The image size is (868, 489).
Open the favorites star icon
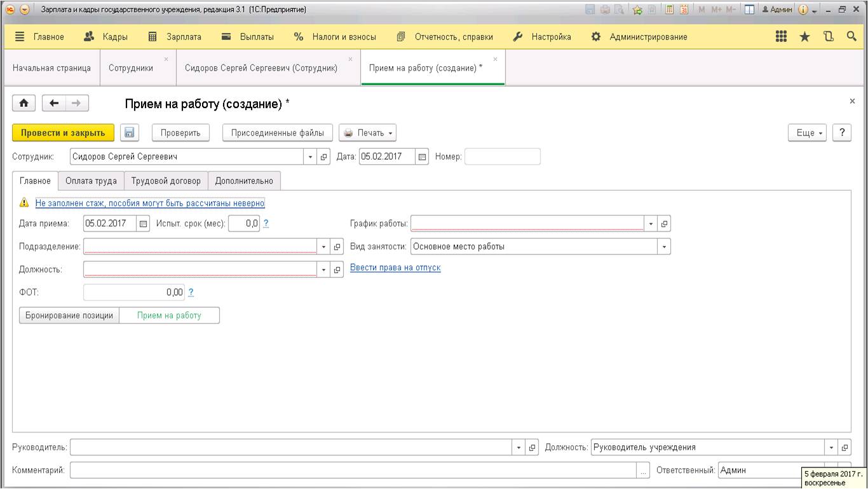(x=804, y=37)
